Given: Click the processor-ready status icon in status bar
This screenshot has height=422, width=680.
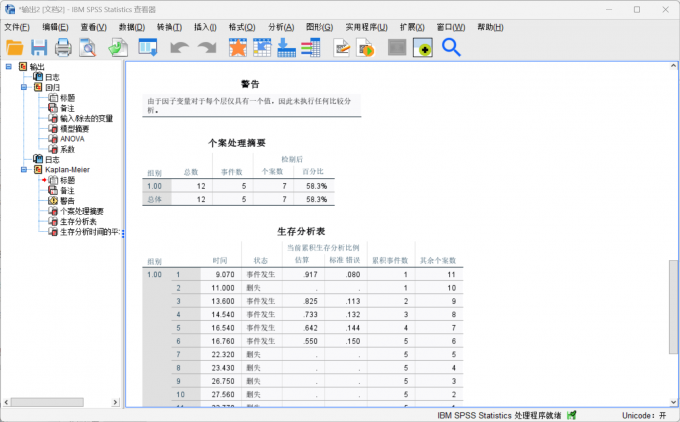Looking at the screenshot, I should [x=572, y=415].
